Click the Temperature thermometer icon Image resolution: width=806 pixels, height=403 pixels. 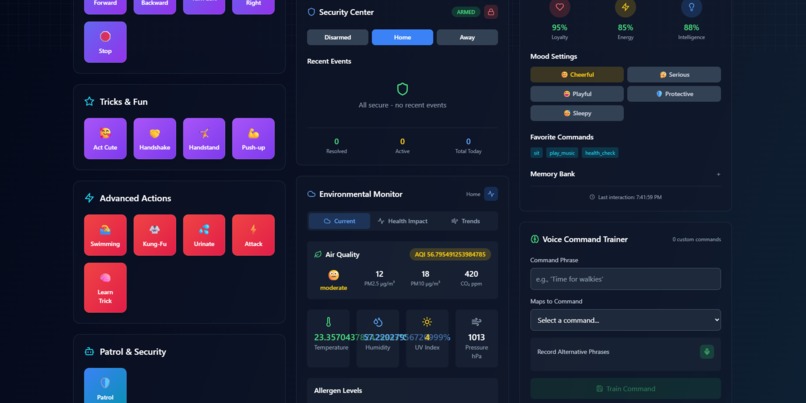point(328,322)
